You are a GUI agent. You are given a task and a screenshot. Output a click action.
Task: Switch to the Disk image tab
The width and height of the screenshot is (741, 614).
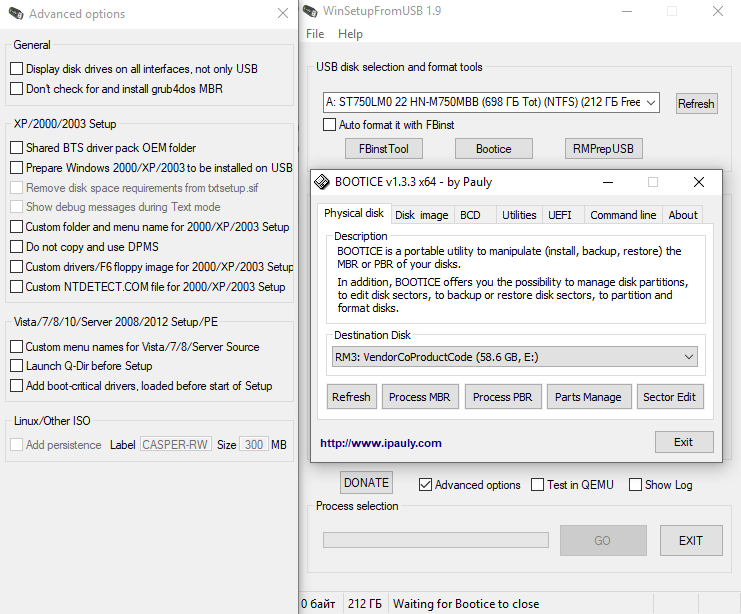point(422,215)
